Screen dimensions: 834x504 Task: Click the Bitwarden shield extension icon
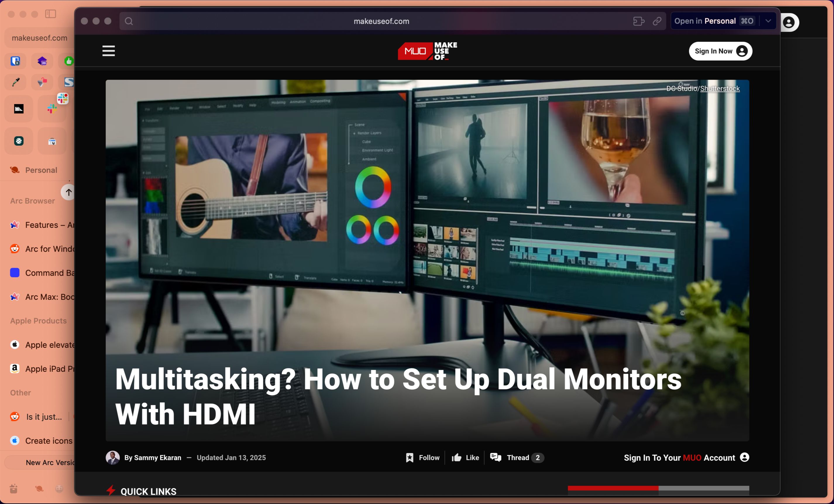(16, 61)
